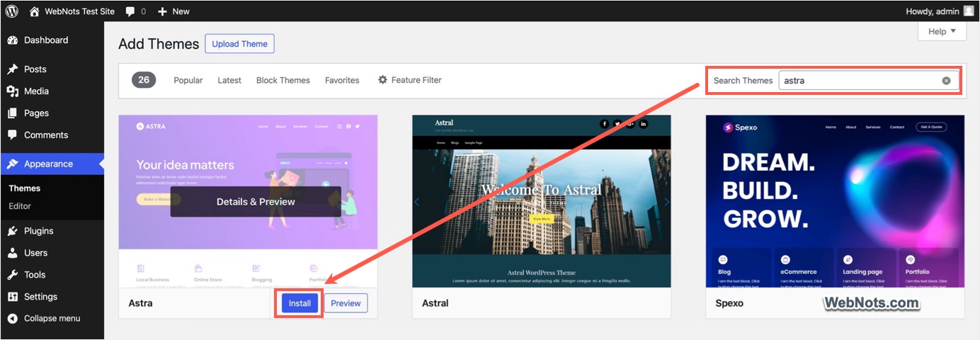980x340 pixels.
Task: Click the + New admin bar item
Action: point(173,11)
